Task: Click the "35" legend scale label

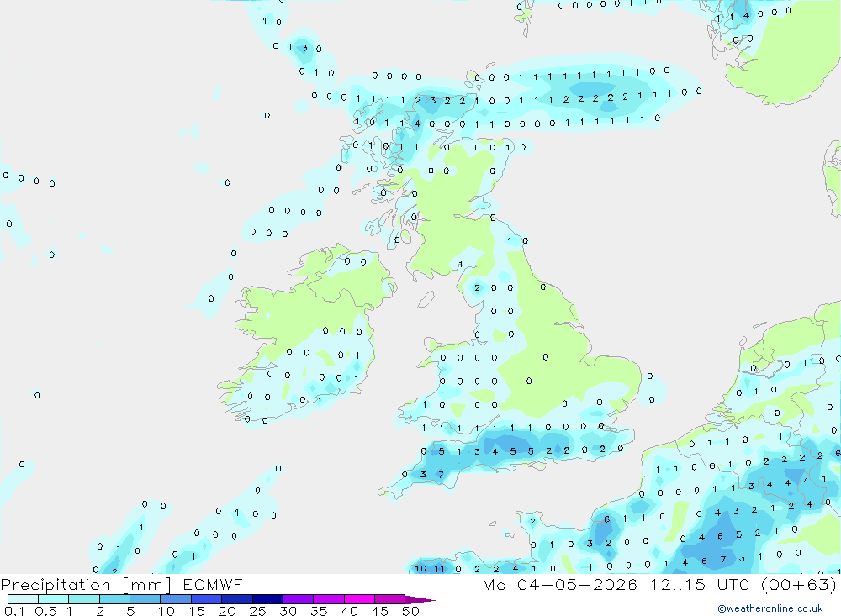Action: 319,611
